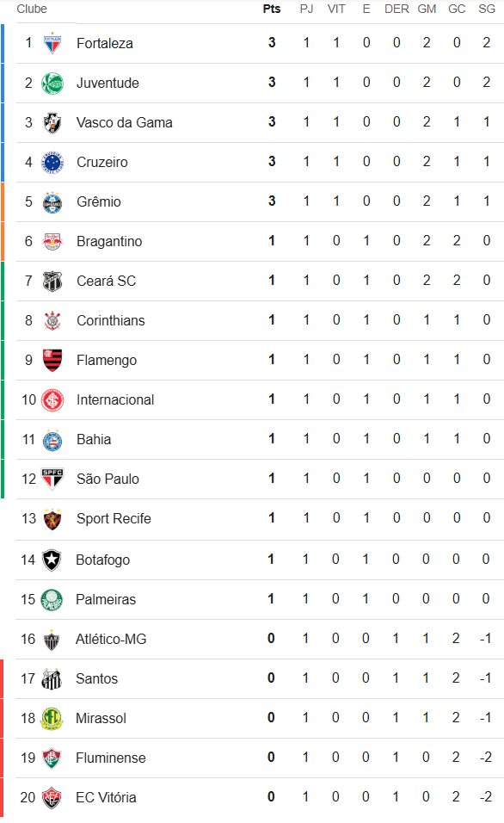Click the Mirassol yellow crest icon

pyautogui.click(x=52, y=719)
